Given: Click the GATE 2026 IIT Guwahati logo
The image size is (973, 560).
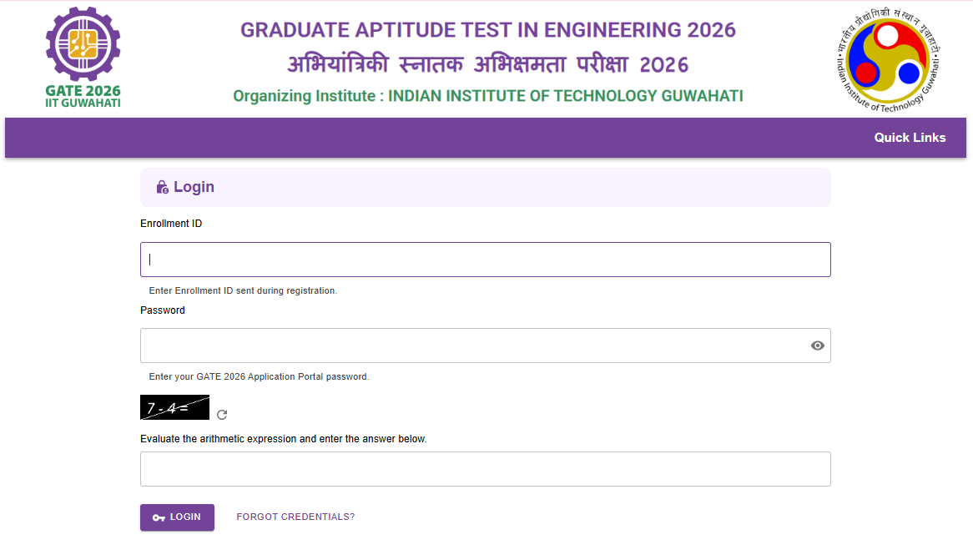Looking at the screenshot, I should [x=83, y=56].
